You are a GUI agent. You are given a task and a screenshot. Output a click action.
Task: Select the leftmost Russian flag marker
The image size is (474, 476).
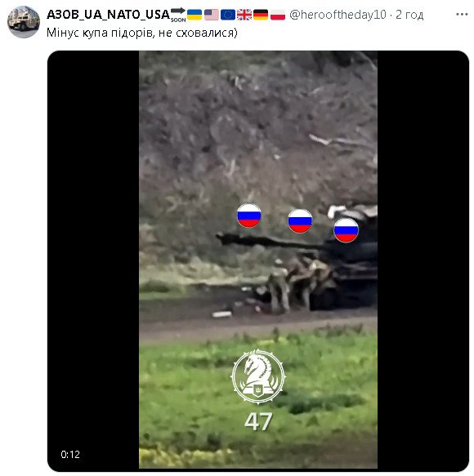pyautogui.click(x=248, y=216)
